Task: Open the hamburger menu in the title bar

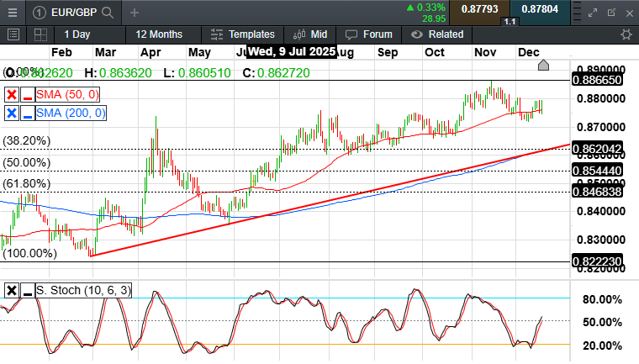Action: tap(11, 12)
